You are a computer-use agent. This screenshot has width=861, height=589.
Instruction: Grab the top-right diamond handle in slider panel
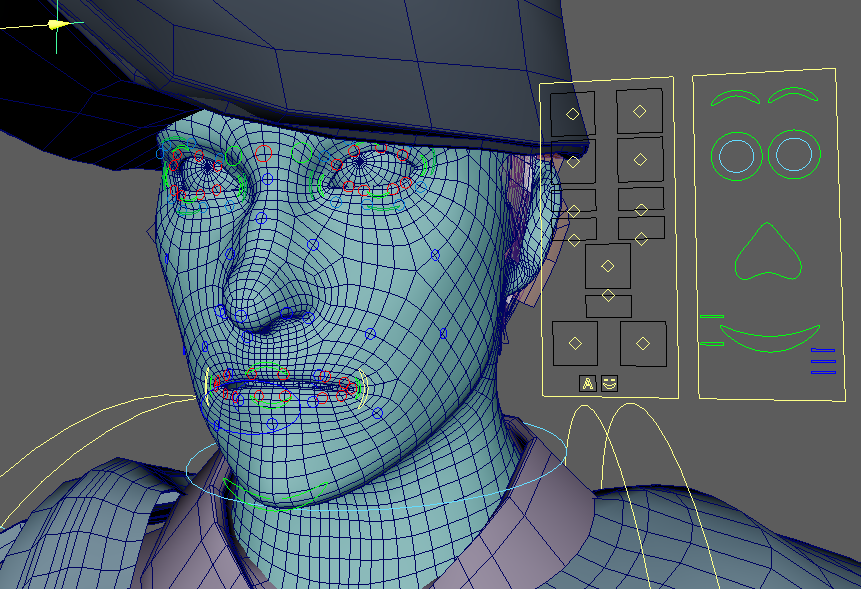(639, 110)
